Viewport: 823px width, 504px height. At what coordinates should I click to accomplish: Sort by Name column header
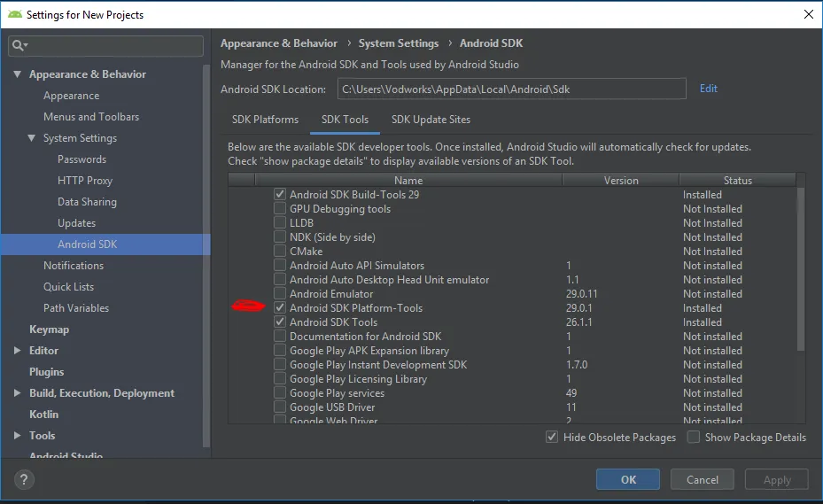[x=408, y=180]
